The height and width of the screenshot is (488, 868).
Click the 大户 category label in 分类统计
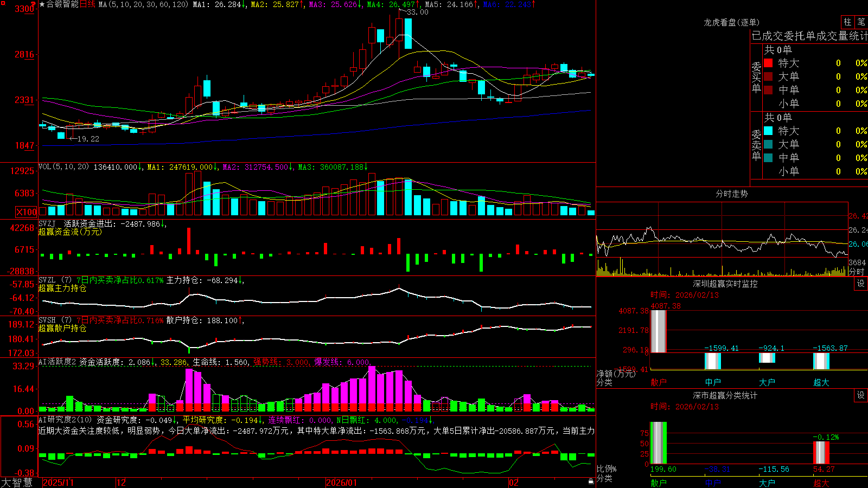tap(767, 483)
